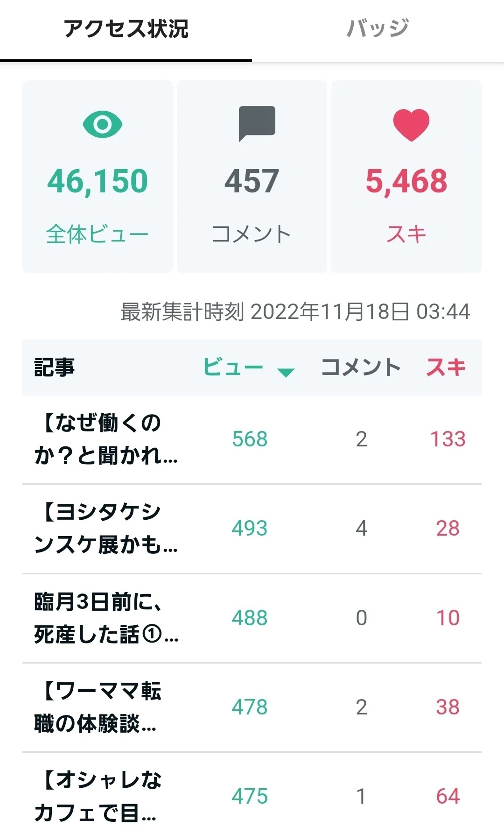Tap the 568 view count
Screen dimensions: 504x834
(x=250, y=439)
